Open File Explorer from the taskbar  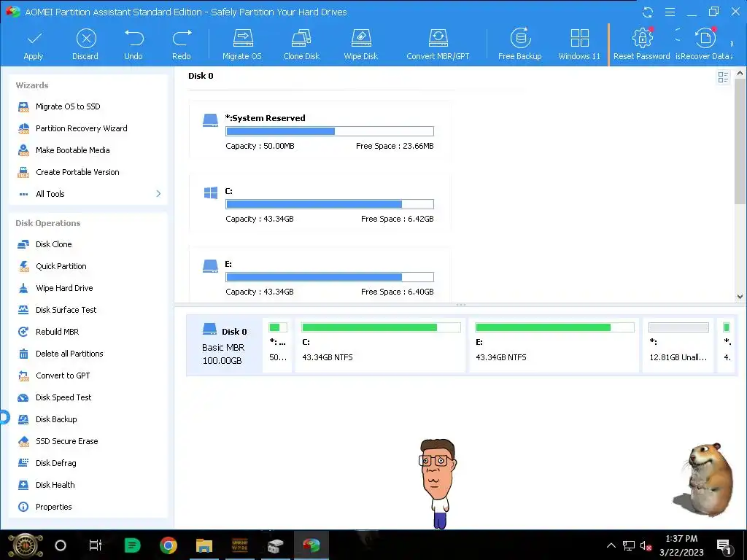[204, 545]
